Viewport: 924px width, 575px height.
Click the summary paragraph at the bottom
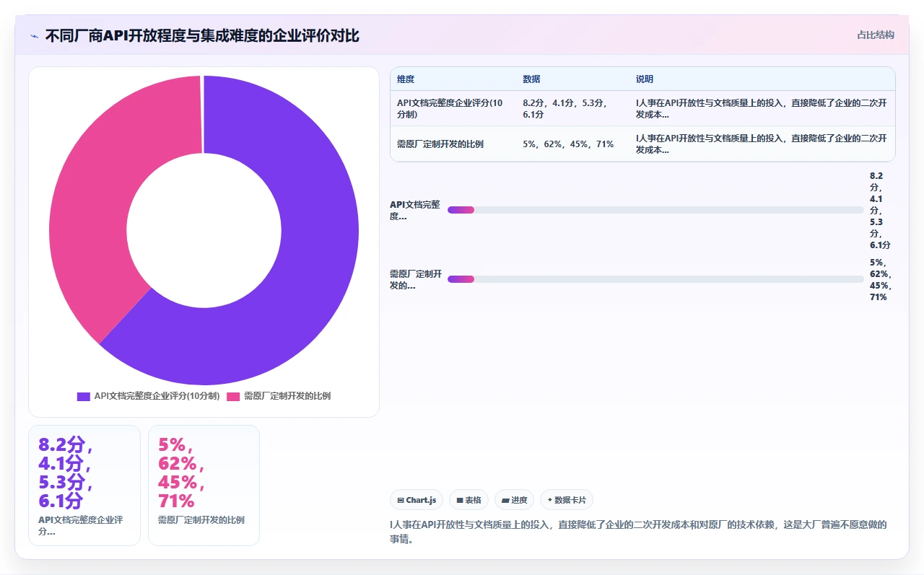coord(638,532)
